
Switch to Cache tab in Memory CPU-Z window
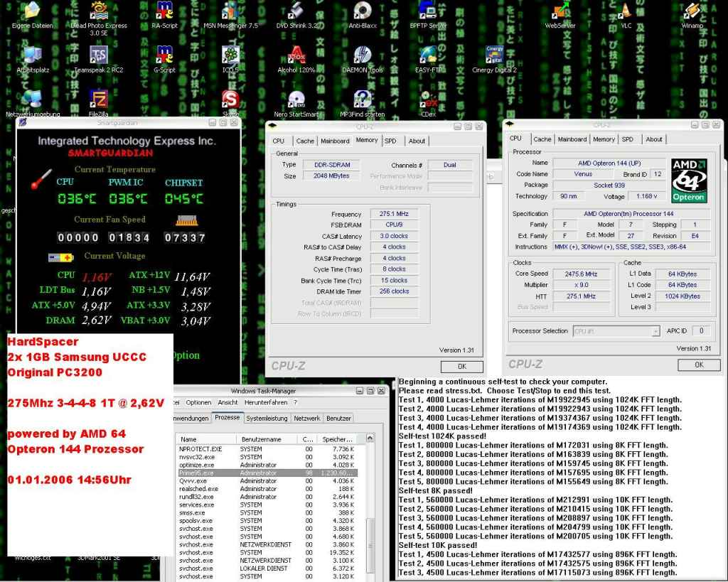pos(305,141)
